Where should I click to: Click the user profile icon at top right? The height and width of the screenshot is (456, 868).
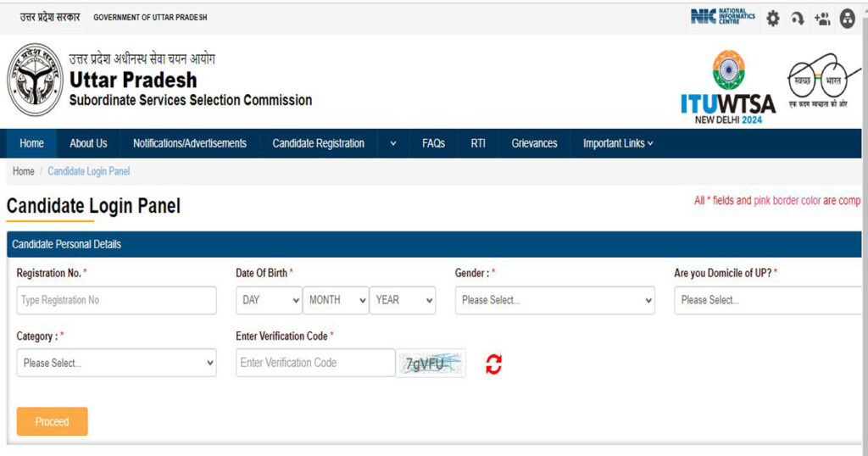(x=848, y=19)
